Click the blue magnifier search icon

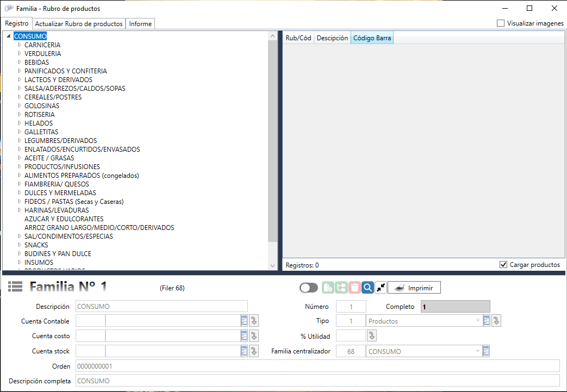coord(367,288)
